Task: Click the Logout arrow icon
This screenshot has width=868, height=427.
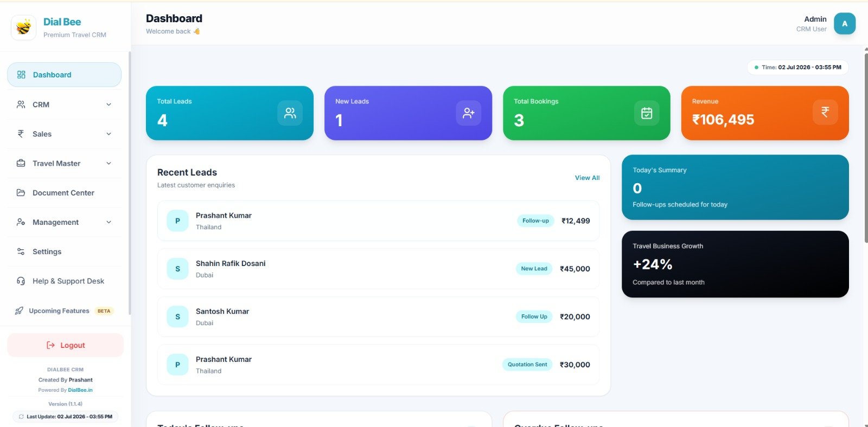Action: [x=50, y=345]
